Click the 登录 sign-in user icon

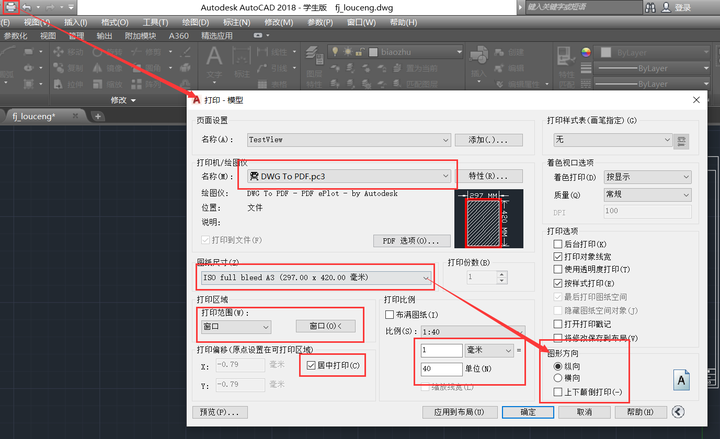(x=666, y=7)
